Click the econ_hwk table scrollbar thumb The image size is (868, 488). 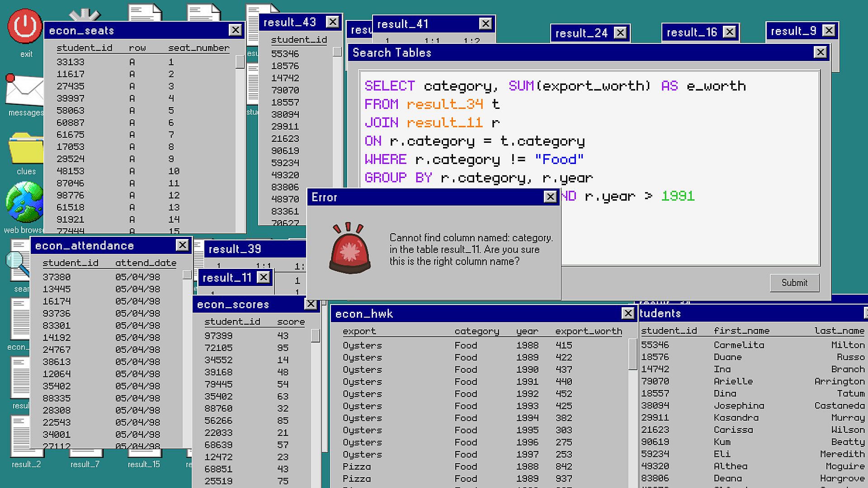coord(632,354)
